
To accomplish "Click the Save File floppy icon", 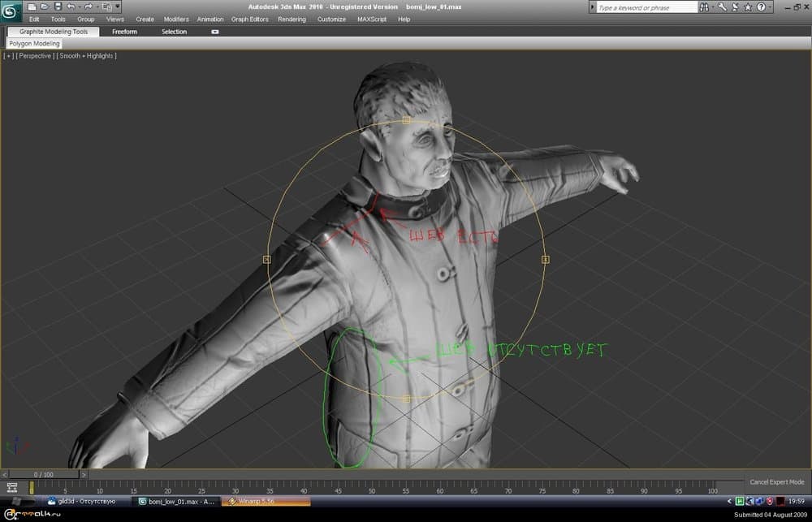I will pyautogui.click(x=58, y=6).
